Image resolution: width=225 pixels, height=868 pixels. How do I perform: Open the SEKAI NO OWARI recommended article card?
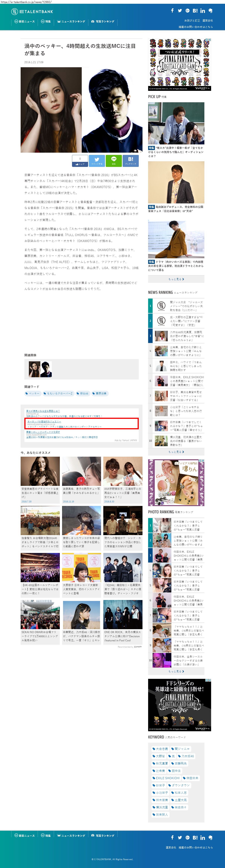tap(40, 622)
